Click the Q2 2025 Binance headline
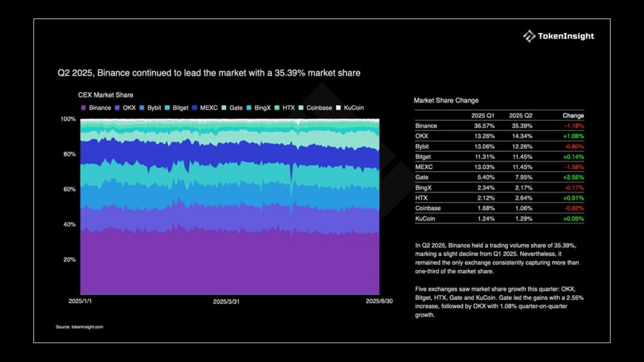 209,73
